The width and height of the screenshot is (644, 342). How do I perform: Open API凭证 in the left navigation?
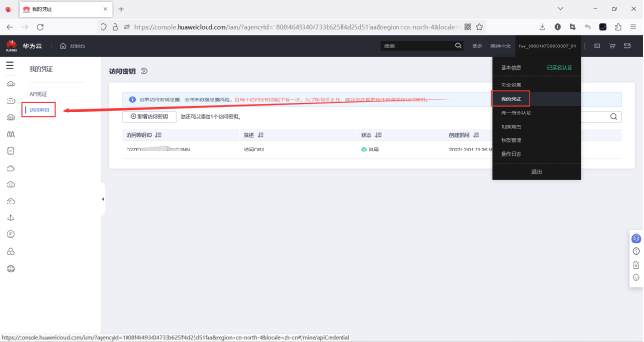click(x=38, y=94)
